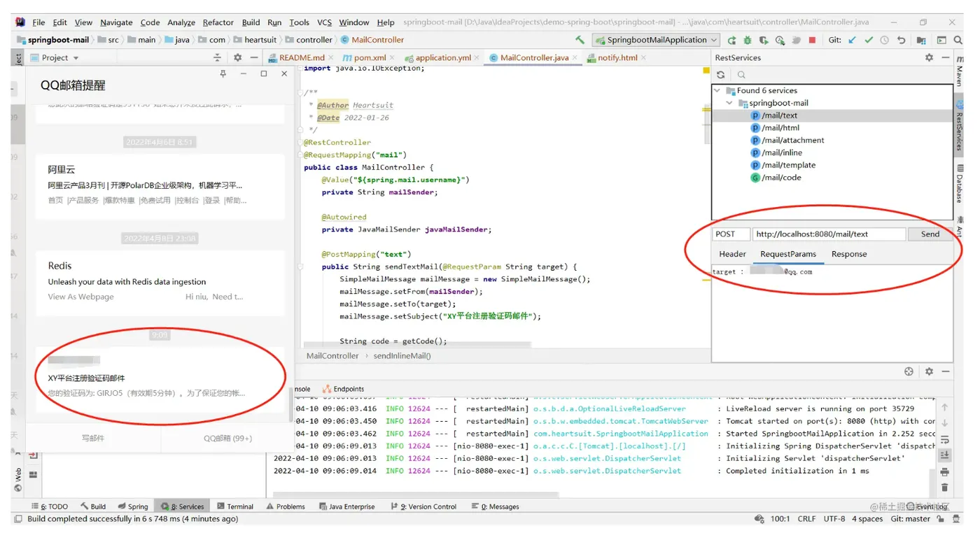Open the VCS menu
980x540 pixels.
coord(324,22)
